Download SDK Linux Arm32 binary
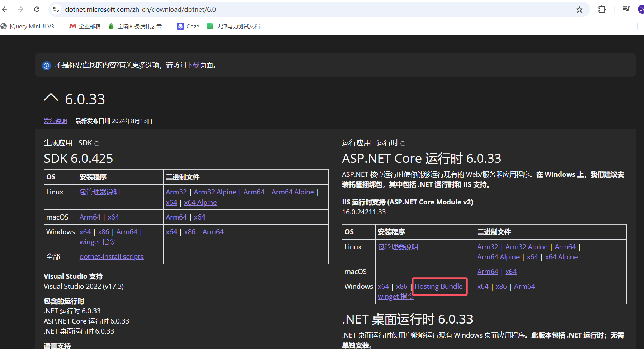 [176, 192]
